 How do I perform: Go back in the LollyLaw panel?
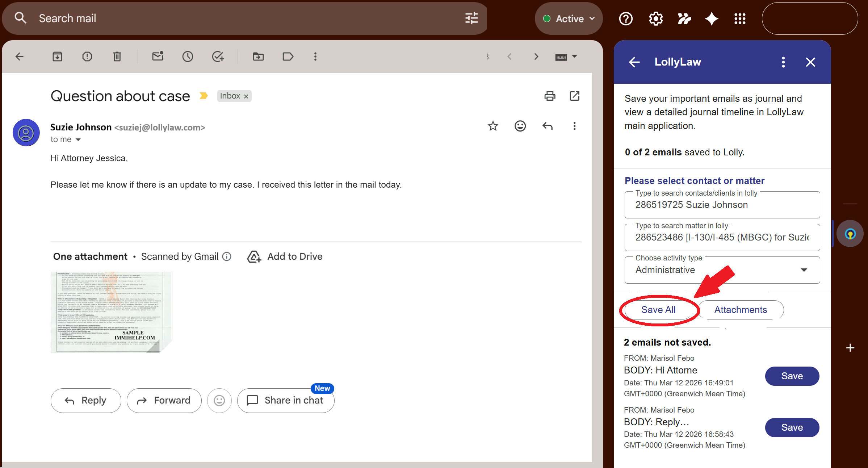634,62
